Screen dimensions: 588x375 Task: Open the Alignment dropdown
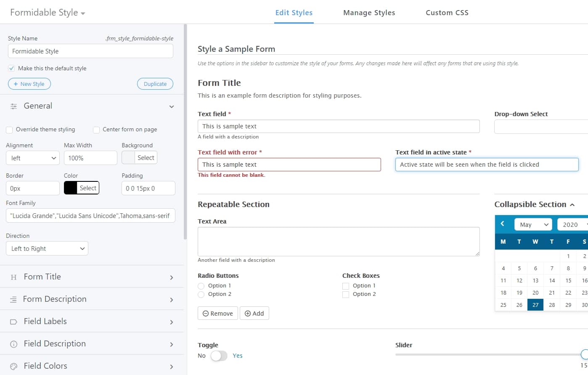pos(33,158)
